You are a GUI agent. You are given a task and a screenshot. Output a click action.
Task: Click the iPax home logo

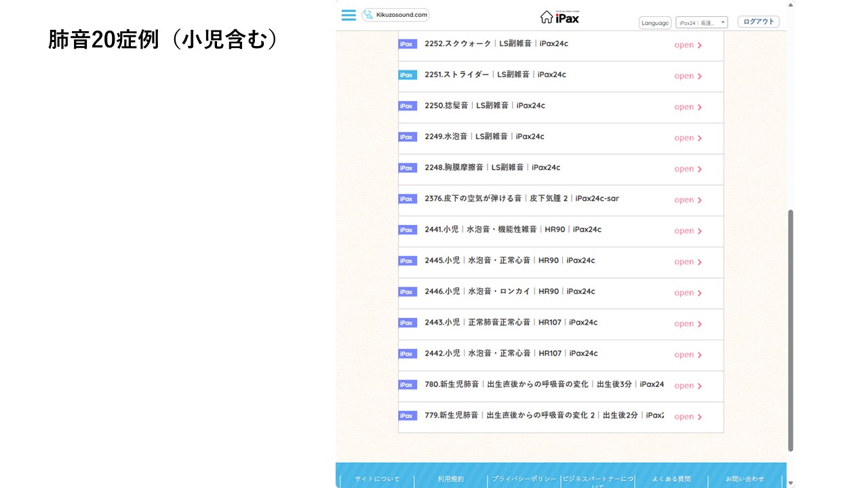pos(560,17)
